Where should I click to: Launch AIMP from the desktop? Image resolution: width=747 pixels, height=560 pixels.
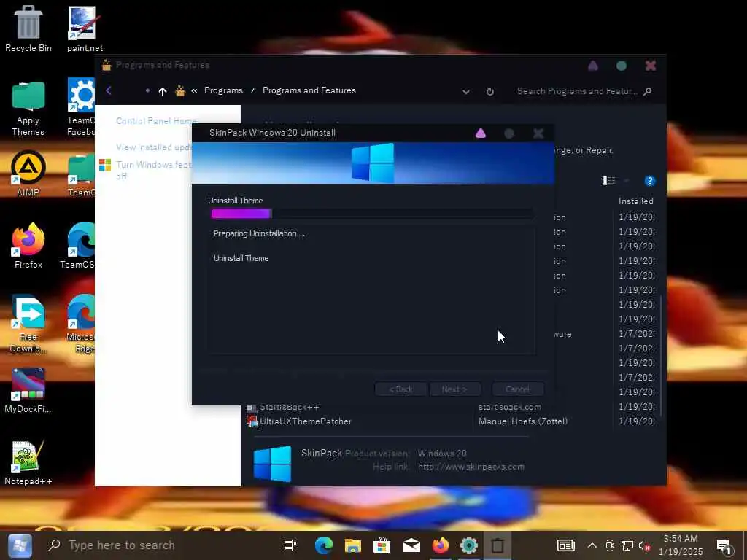(28, 174)
